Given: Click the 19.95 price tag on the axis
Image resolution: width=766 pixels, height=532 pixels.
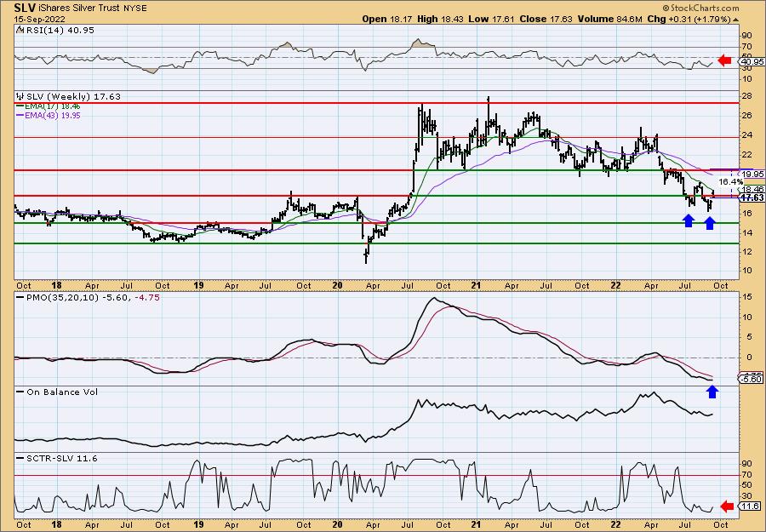Looking at the screenshot, I should tap(752, 174).
